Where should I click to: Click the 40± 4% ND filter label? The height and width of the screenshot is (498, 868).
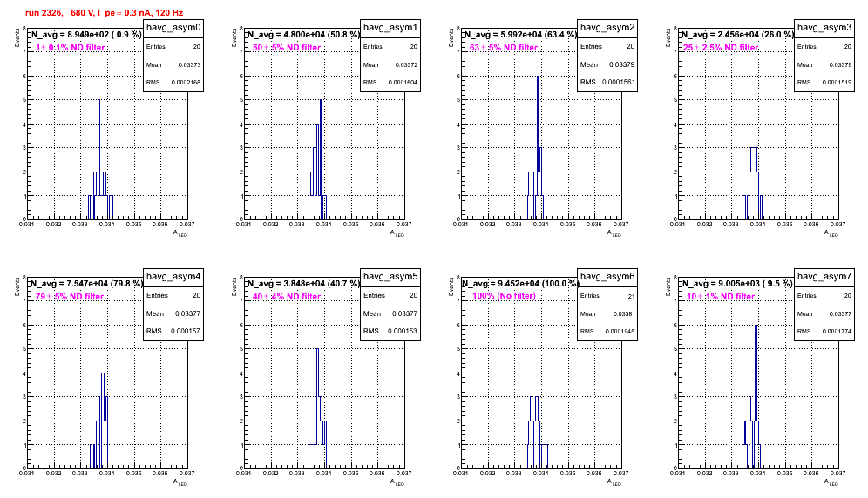(287, 297)
